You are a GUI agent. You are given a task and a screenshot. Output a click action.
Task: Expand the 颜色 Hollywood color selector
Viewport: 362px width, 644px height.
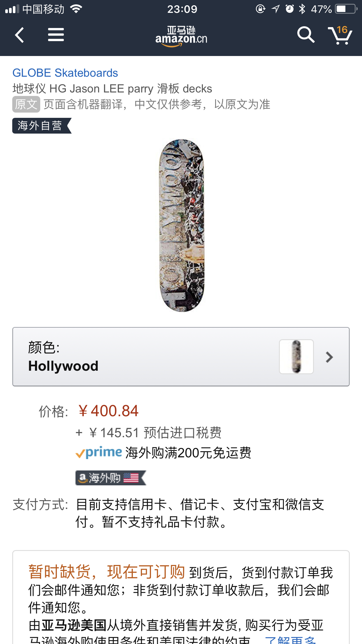coord(181,357)
